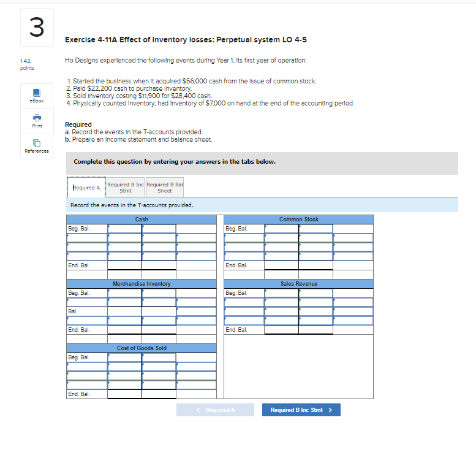Click Cash End. Bal. debit field
Screen dimensions: 476x469
coord(124,265)
